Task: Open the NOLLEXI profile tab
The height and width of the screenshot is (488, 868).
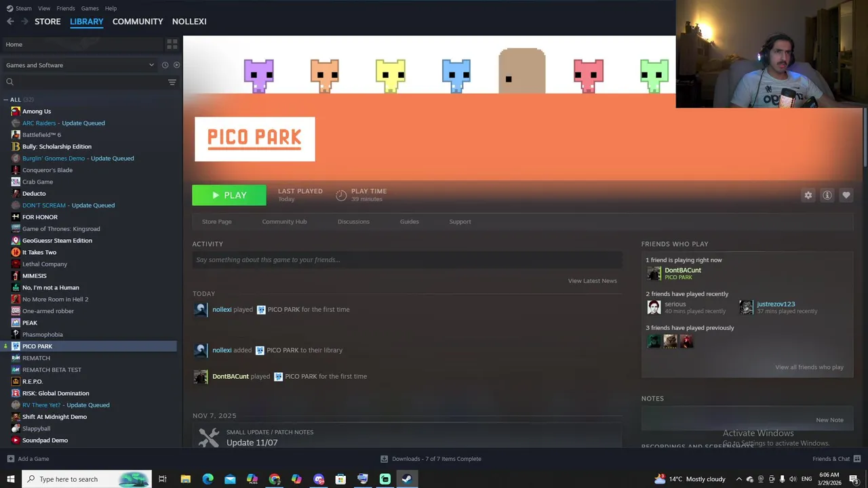Action: click(189, 22)
